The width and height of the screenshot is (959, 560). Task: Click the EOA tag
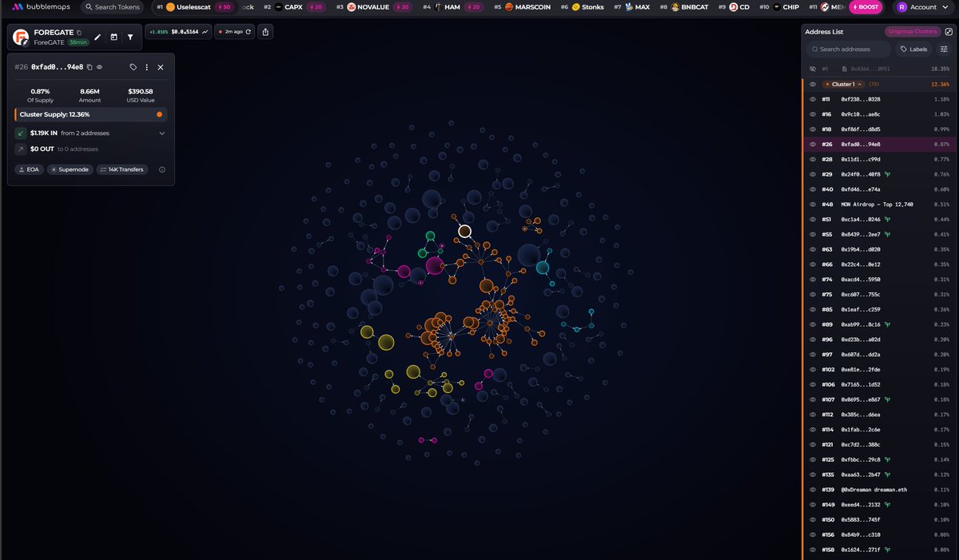pyautogui.click(x=29, y=169)
